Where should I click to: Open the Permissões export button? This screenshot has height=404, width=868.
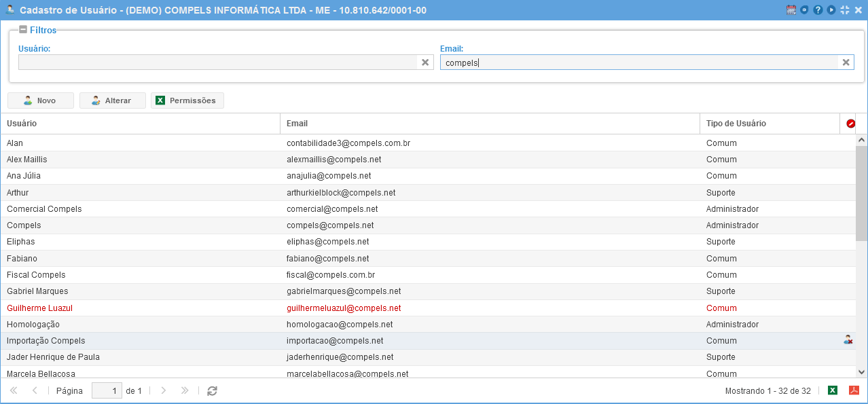(187, 100)
